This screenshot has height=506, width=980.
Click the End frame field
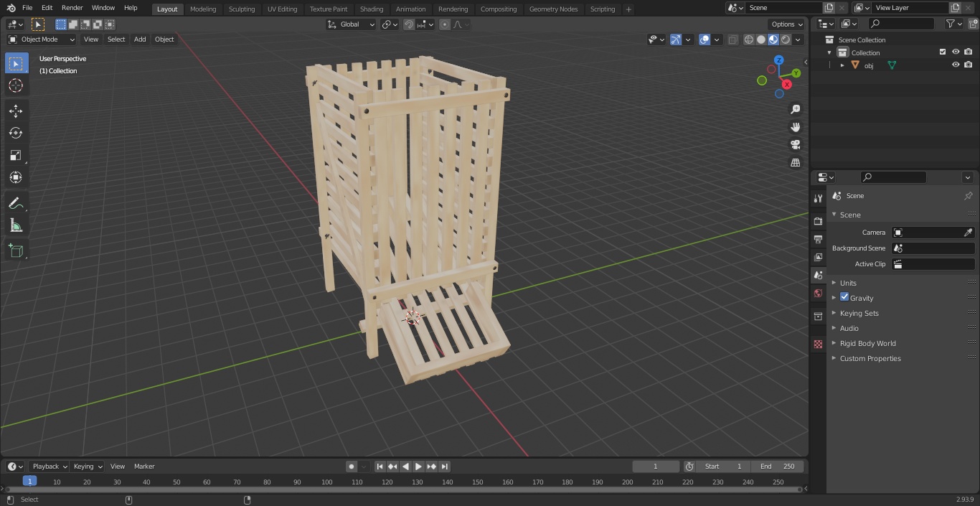point(777,467)
